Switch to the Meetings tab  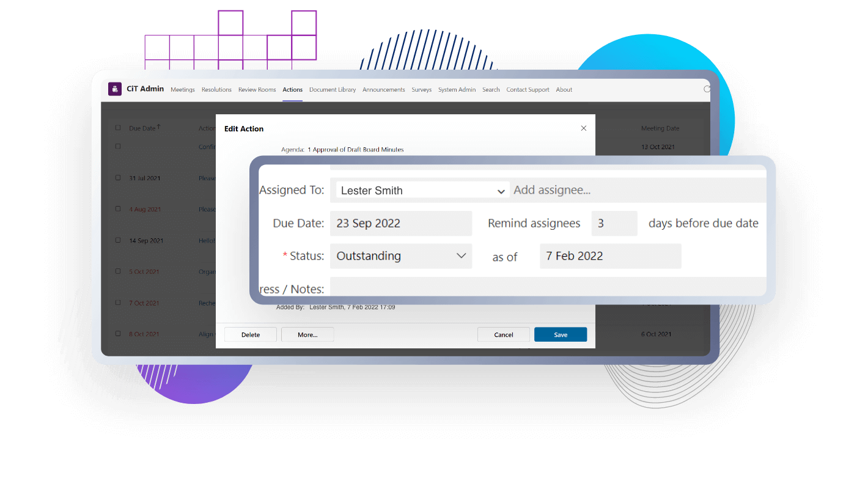point(182,90)
